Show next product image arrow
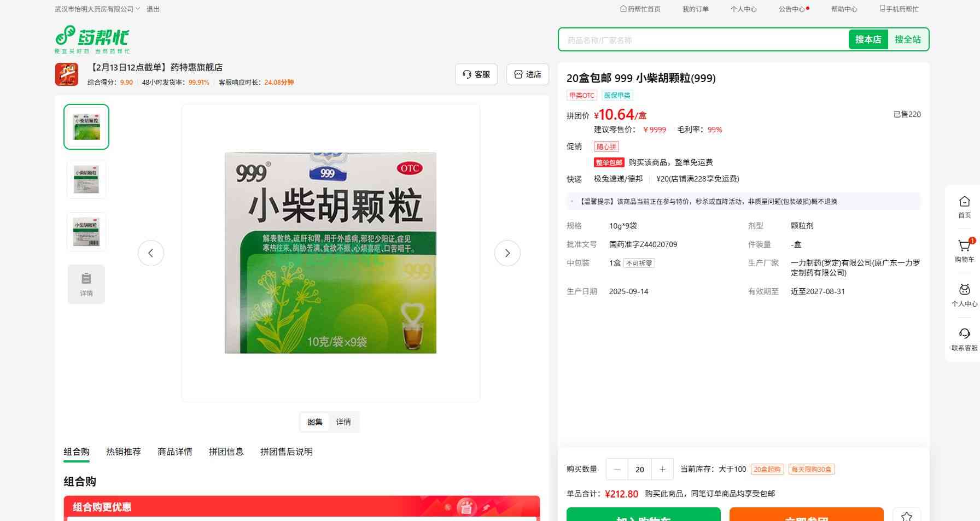The image size is (980, 521). click(507, 253)
